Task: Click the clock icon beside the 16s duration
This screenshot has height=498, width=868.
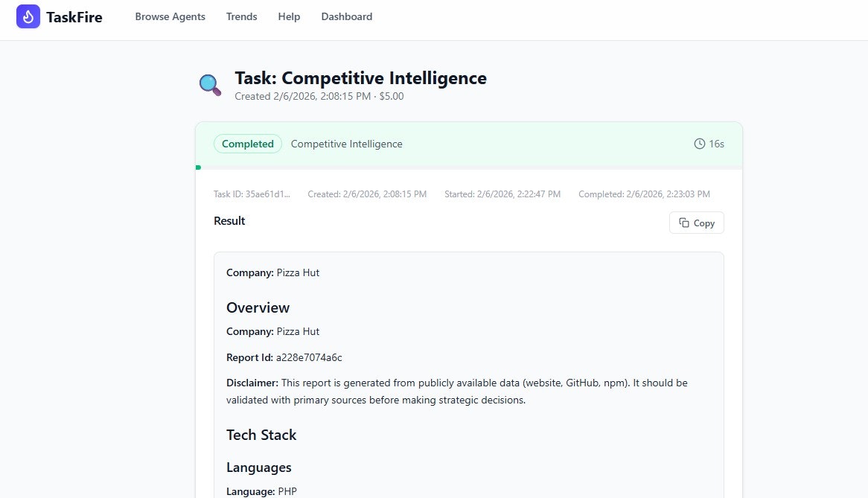Action: coord(698,144)
